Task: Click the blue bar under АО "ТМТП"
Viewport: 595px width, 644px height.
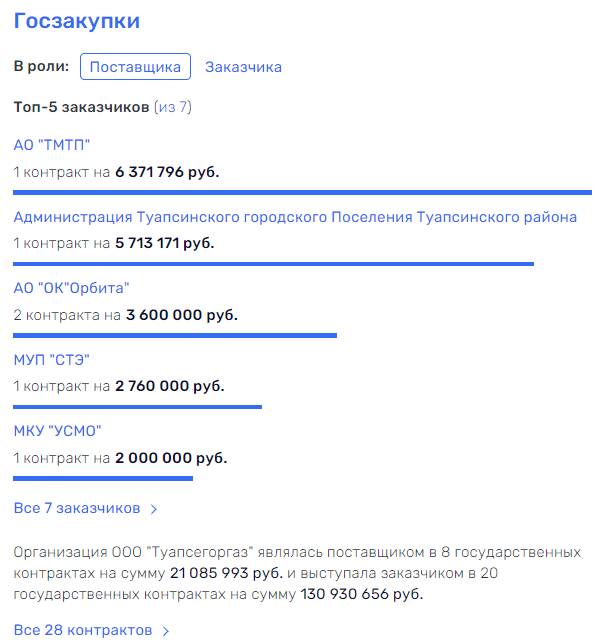Action: coord(302,192)
